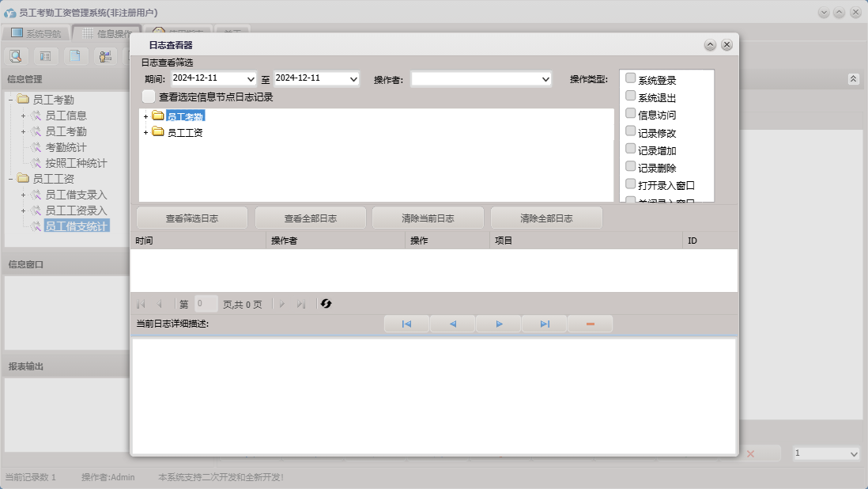The width and height of the screenshot is (868, 489).
Task: Check the 记录修改 operation type
Action: [630, 131]
